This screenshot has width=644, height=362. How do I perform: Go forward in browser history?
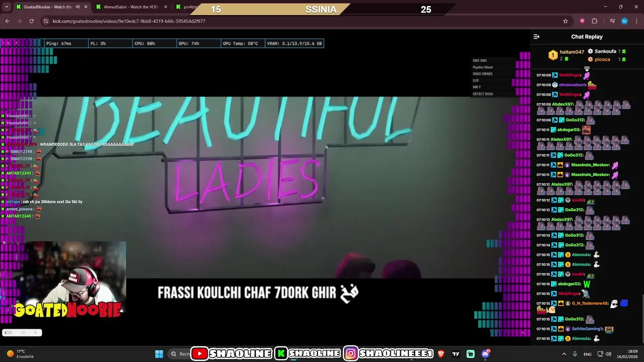click(x=19, y=21)
